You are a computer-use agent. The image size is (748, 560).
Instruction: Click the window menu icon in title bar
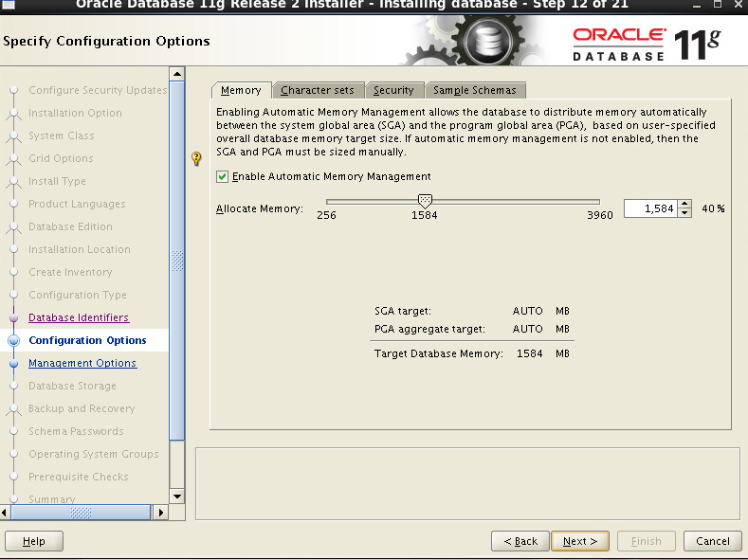click(9, 5)
